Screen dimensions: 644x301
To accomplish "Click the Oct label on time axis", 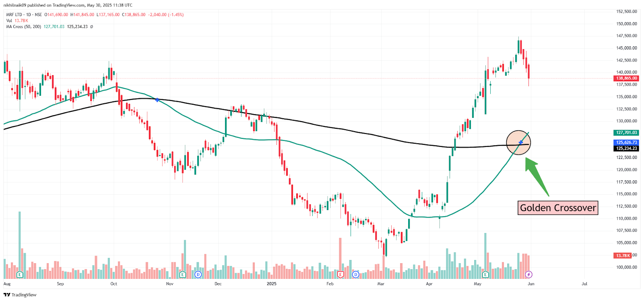I will pyautogui.click(x=114, y=284).
